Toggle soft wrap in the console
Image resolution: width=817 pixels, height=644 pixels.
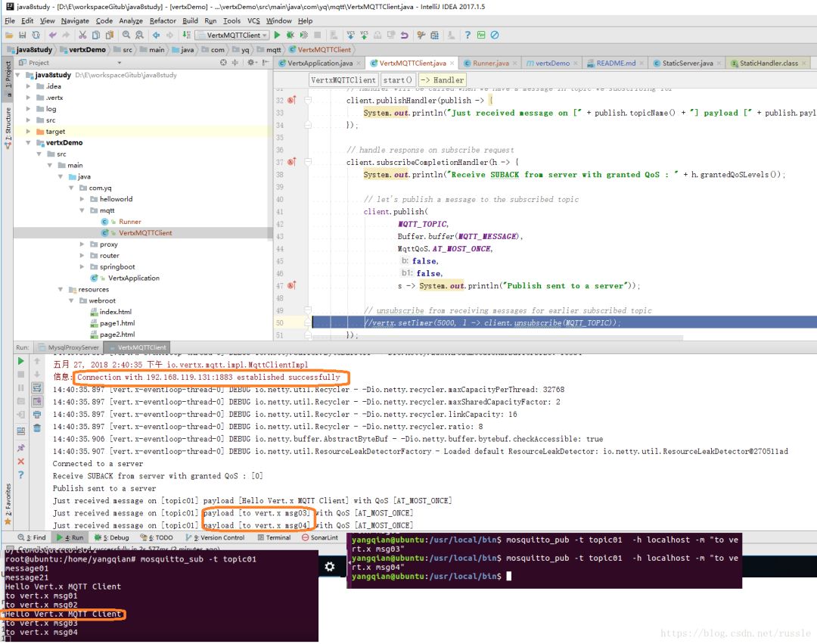pos(36,388)
